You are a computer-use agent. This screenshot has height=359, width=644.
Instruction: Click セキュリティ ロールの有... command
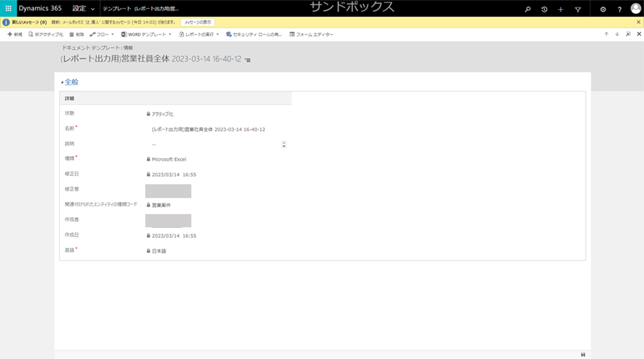(254, 34)
